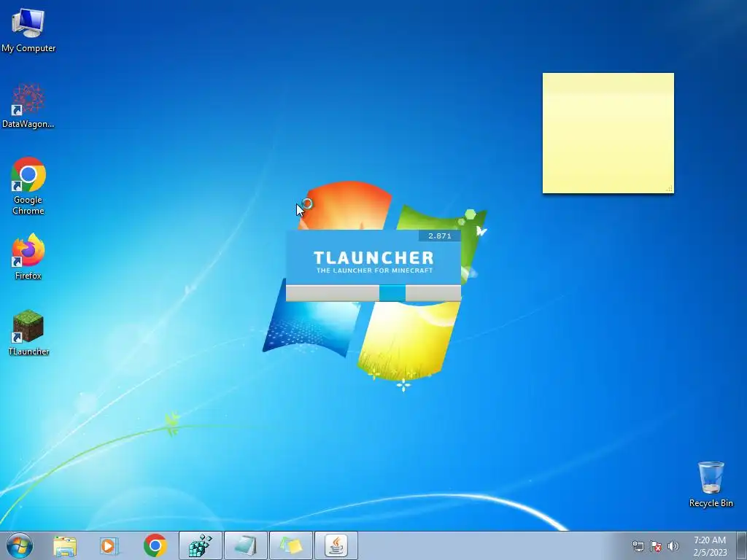Click inside the yellow sticky note

[608, 133]
